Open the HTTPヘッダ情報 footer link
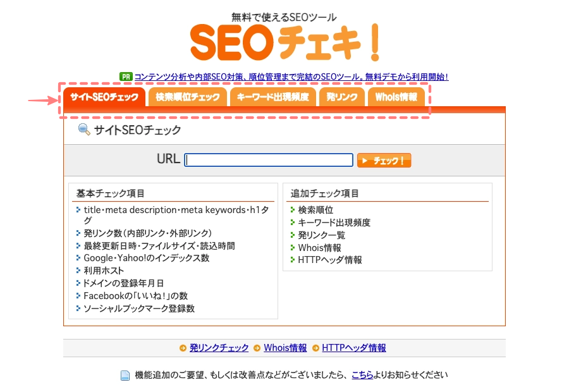The height and width of the screenshot is (392, 569). pos(354,348)
